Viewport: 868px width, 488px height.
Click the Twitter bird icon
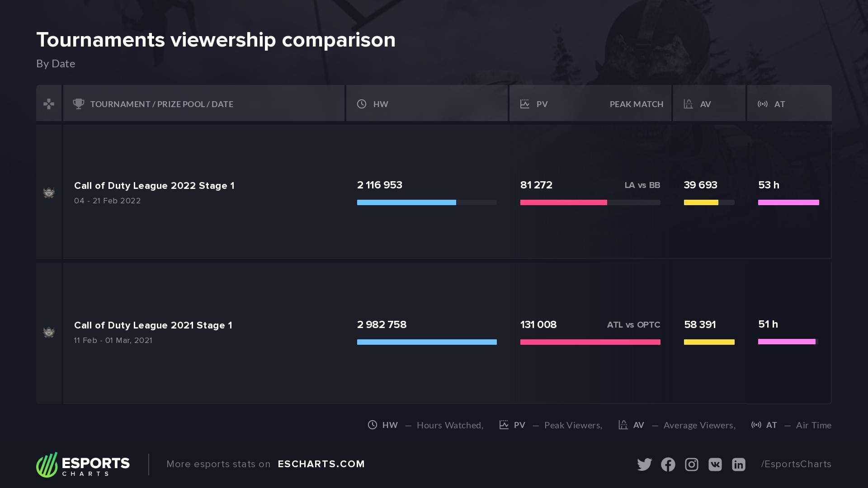(644, 465)
